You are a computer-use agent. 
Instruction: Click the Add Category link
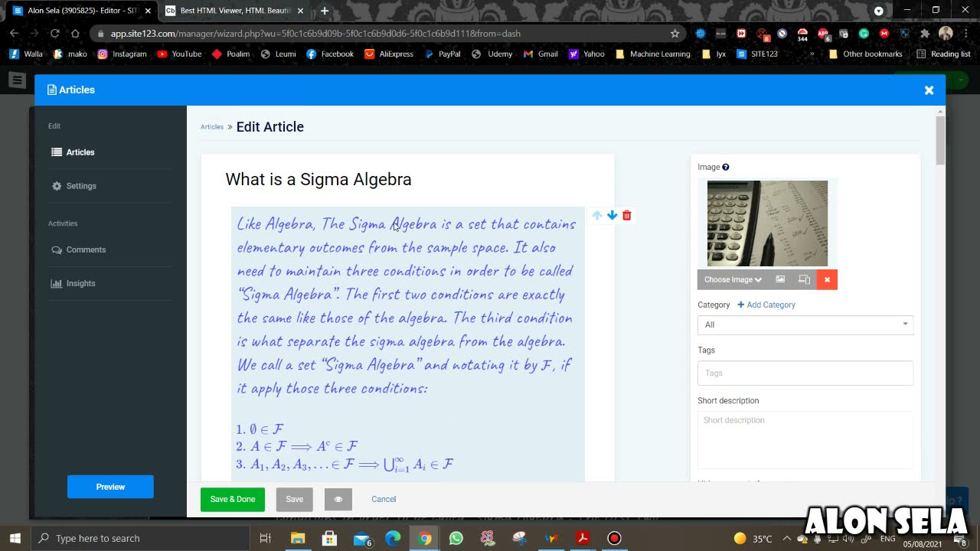point(766,305)
